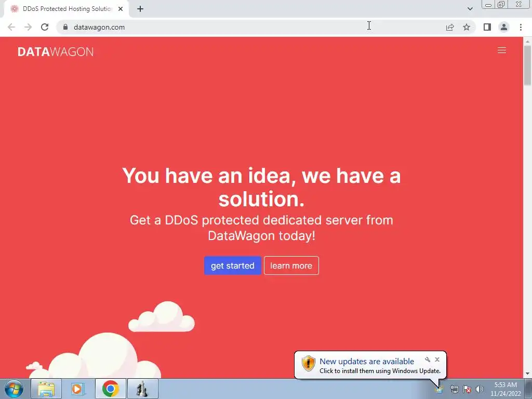The image size is (532, 399).
Task: Share this page using the share icon
Action: pyautogui.click(x=450, y=27)
